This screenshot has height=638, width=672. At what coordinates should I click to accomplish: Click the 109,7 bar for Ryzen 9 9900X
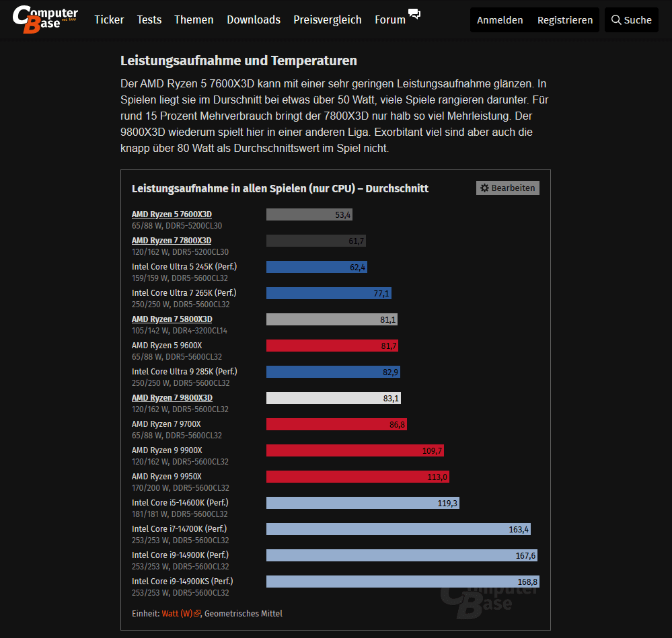tap(355, 450)
